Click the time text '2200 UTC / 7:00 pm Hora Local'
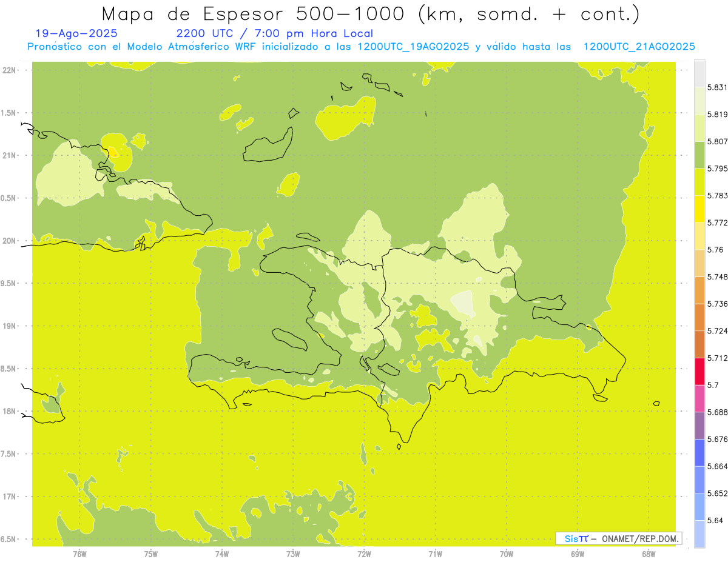This screenshot has width=728, height=562. tap(275, 33)
